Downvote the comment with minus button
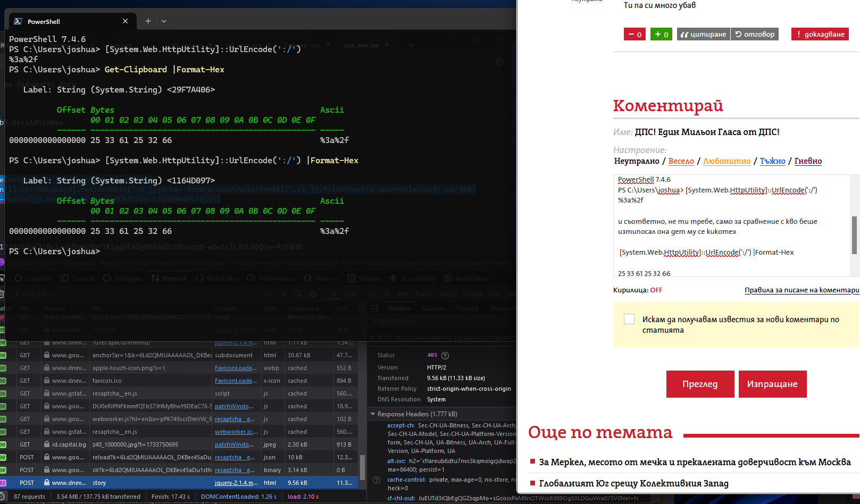 click(634, 34)
